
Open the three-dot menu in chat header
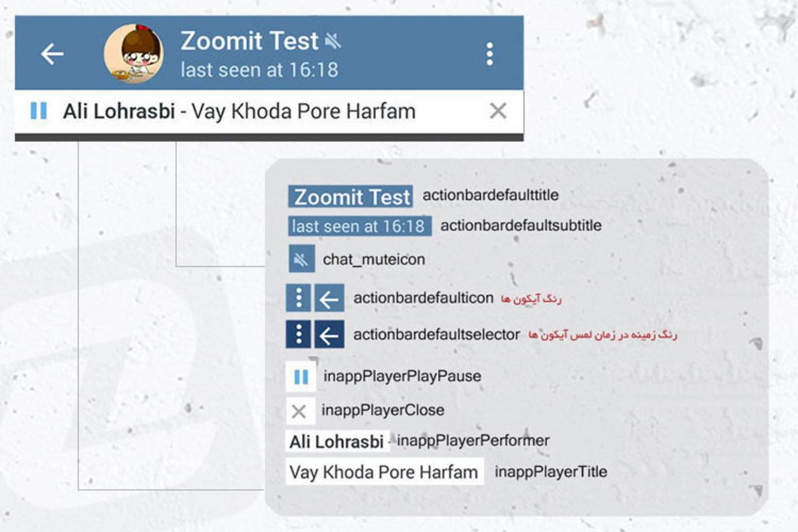pos(489,54)
